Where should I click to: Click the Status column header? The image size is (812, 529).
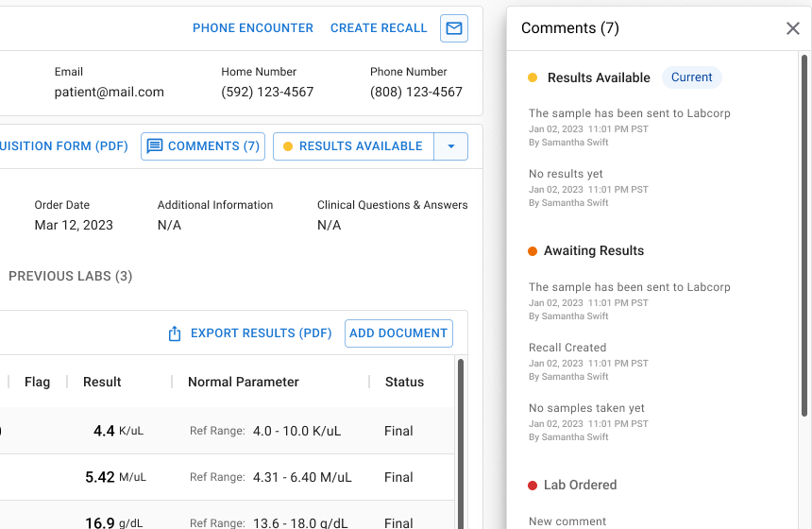coord(404,382)
